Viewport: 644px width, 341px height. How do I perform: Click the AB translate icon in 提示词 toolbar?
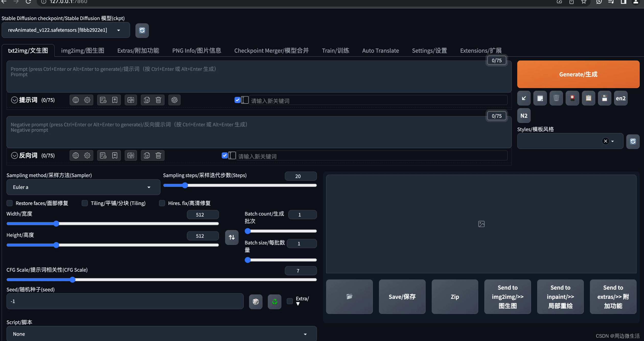pos(131,100)
